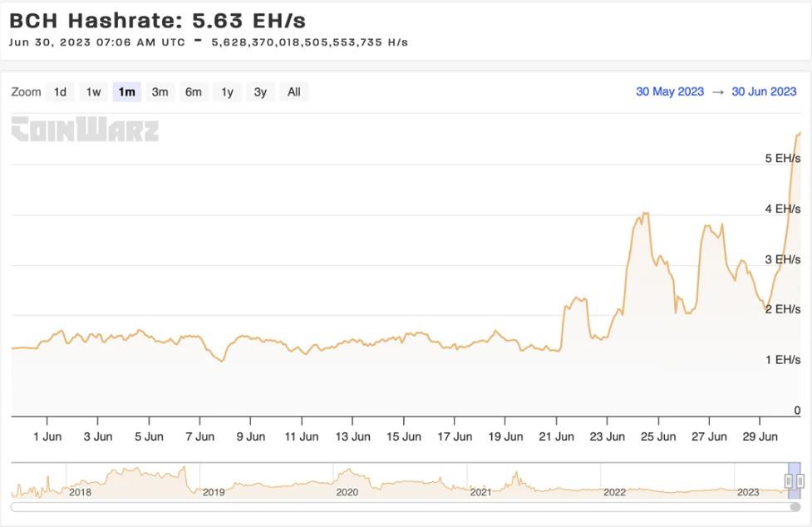Set chart zoom to 3y
The width and height of the screenshot is (812, 527).
tap(260, 92)
